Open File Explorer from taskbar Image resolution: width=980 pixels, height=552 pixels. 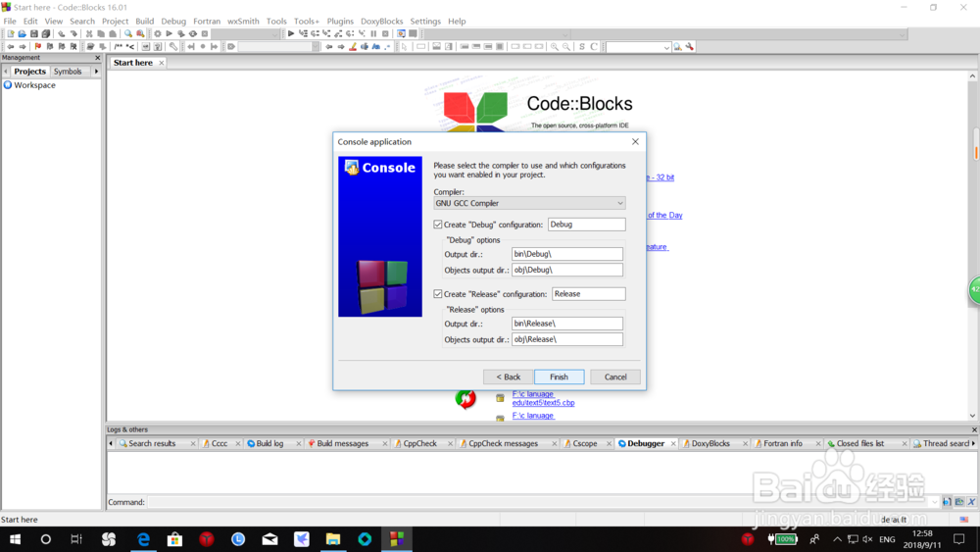pyautogui.click(x=332, y=539)
